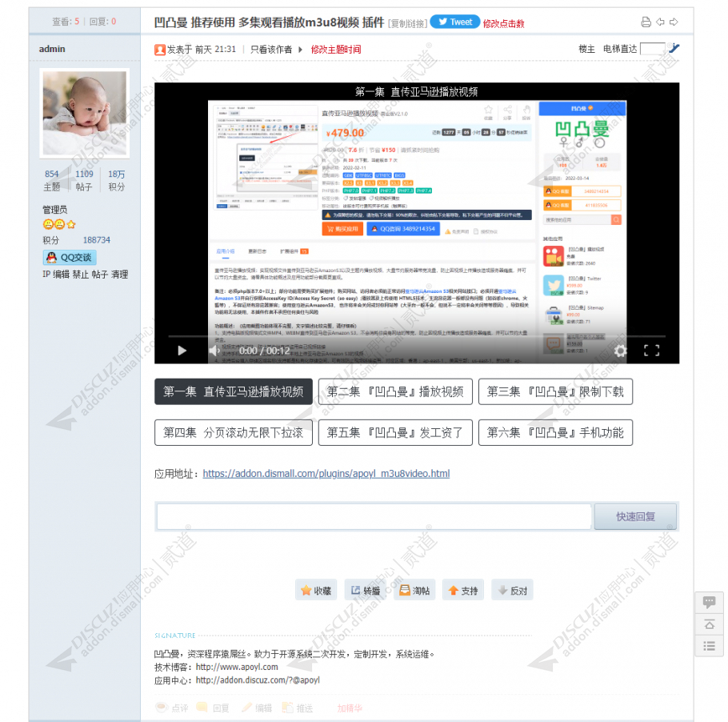
Task: Open admin user profile name
Action: 52,49
